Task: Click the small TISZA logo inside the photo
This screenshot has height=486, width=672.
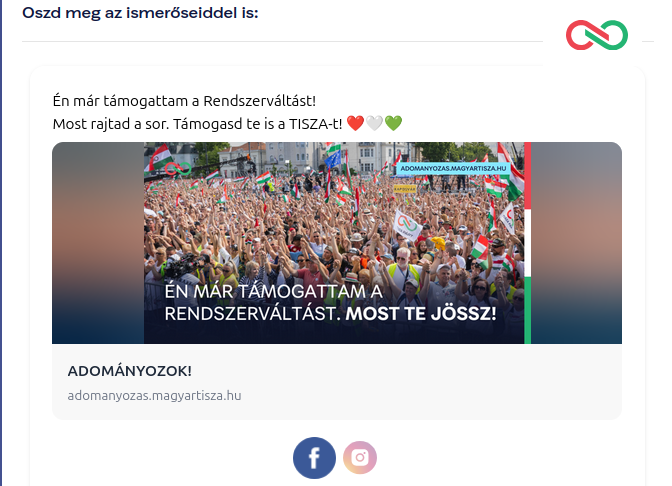Action: [178, 169]
